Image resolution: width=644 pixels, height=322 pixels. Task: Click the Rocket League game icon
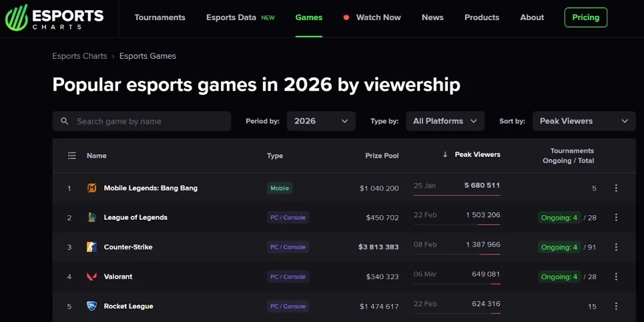91,307
